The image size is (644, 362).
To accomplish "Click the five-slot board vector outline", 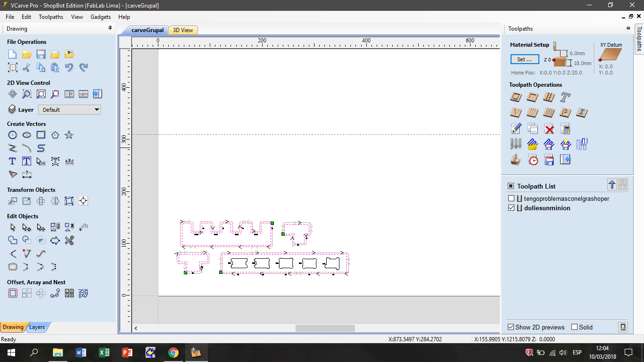I will click(x=285, y=263).
